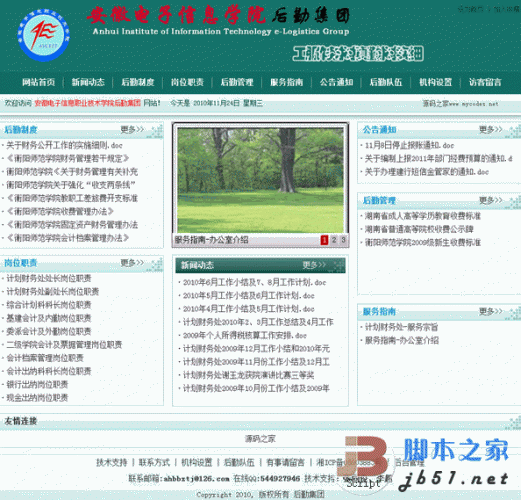Click the email ahbbxtj@126.com in the footer
Viewport: 521px width, 500px height.
click(x=197, y=478)
